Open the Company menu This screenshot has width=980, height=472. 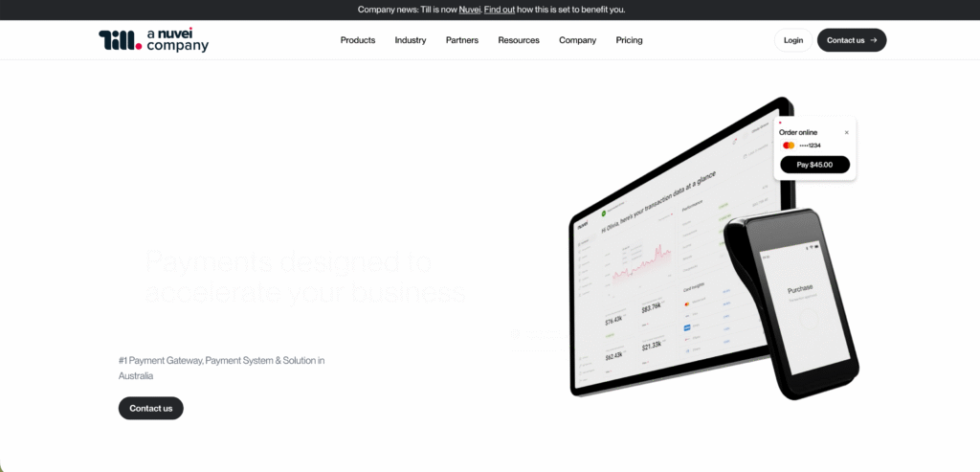[577, 40]
